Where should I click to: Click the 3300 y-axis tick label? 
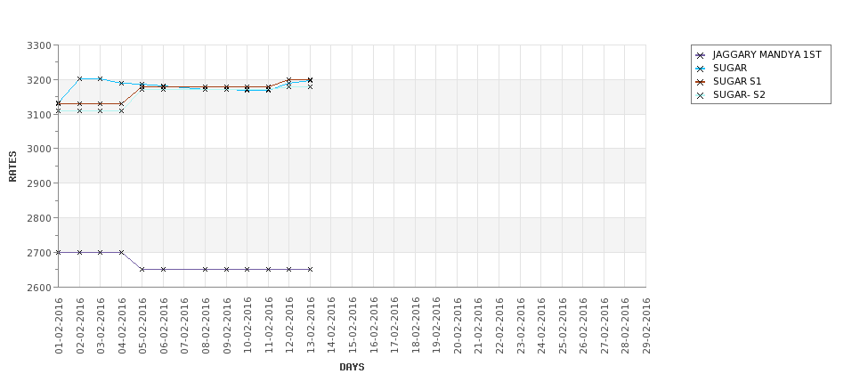pyautogui.click(x=39, y=45)
